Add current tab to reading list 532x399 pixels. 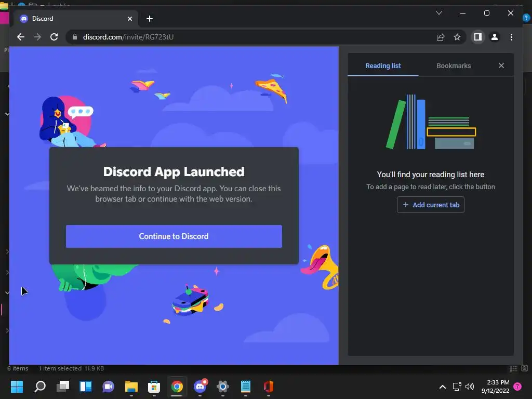coord(431,205)
